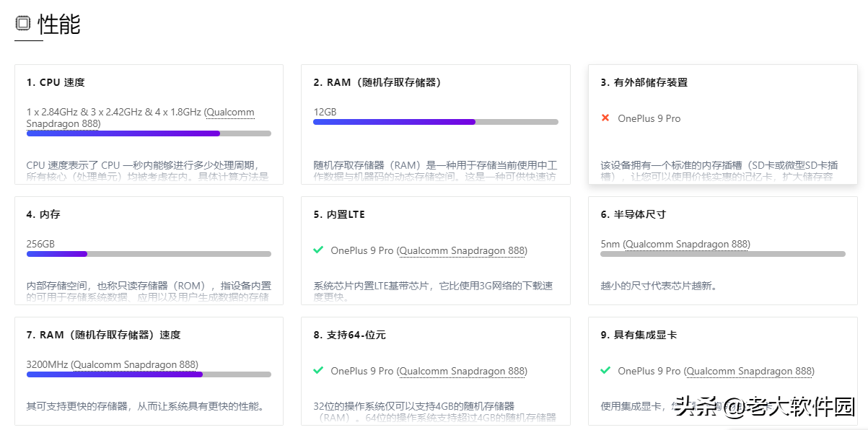
Task: Open Snapdragon 888 link in 半导体尺寸 card
Action: [x=685, y=244]
